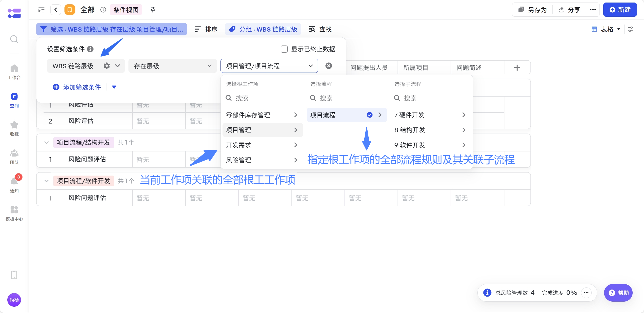Open the WBS 链路层级 field dropdown
644x313 pixels.
118,66
